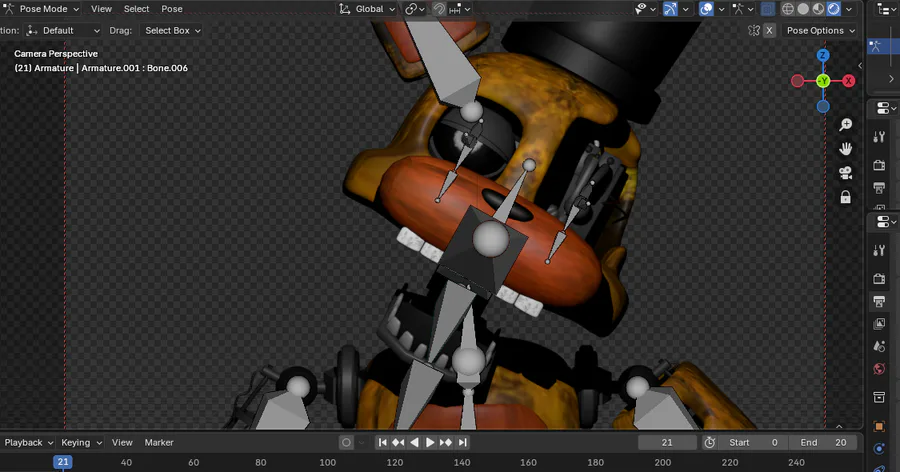Image resolution: width=900 pixels, height=472 pixels.
Task: Toggle show gizmo button
Action: click(x=670, y=9)
